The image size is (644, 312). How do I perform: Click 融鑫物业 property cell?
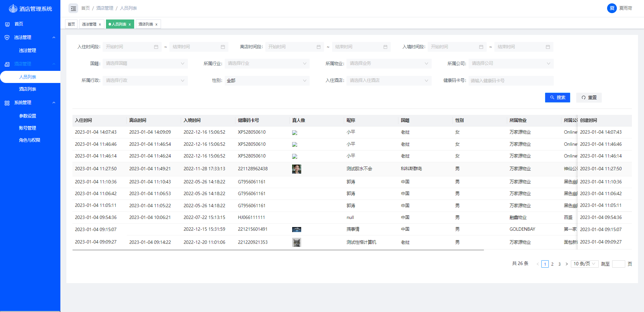518,218
